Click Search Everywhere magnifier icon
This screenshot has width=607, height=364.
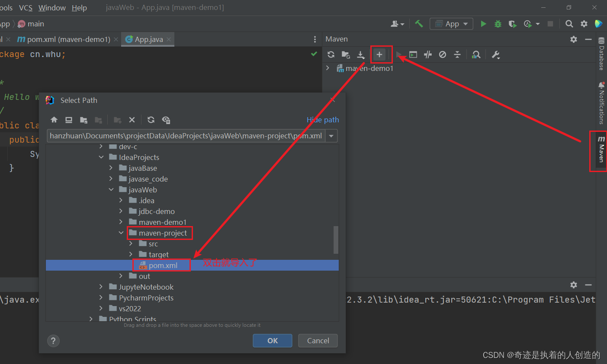569,24
